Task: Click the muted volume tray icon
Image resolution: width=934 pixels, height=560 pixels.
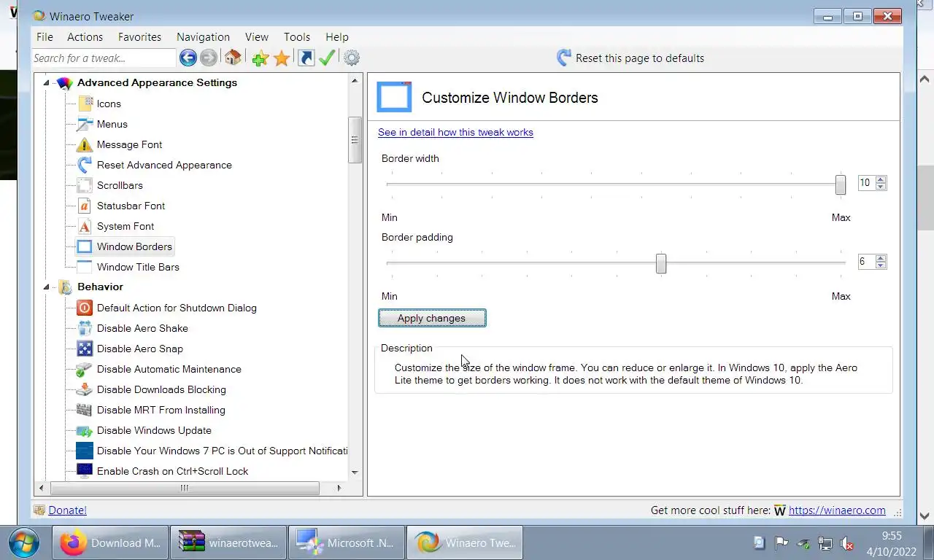Action: coord(847,543)
